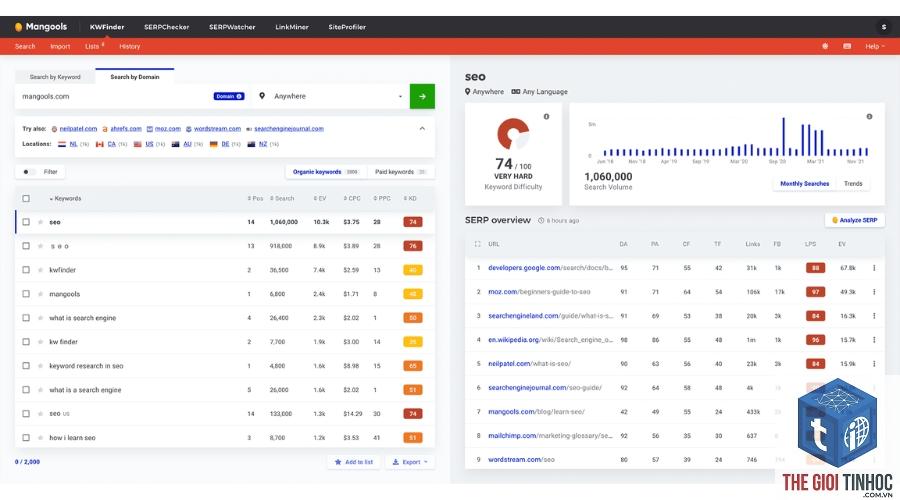Open more options for moz.com result
The width and height of the screenshot is (900, 500).
874,292
